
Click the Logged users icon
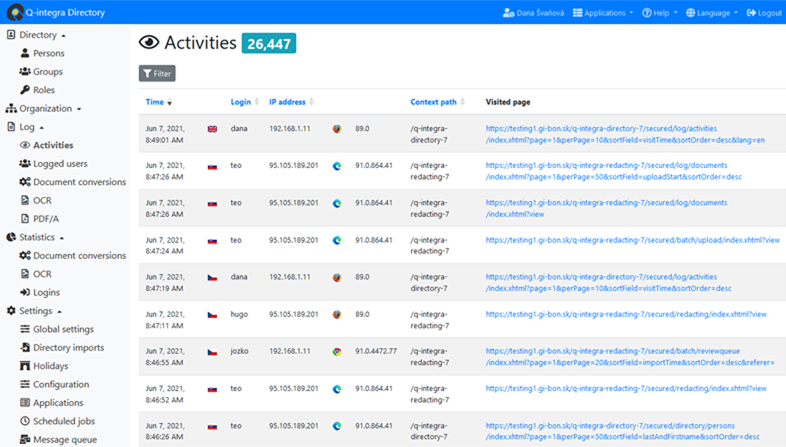click(25, 163)
